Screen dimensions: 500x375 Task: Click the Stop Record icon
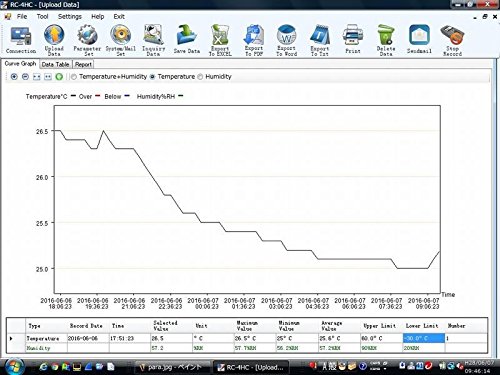point(452,35)
